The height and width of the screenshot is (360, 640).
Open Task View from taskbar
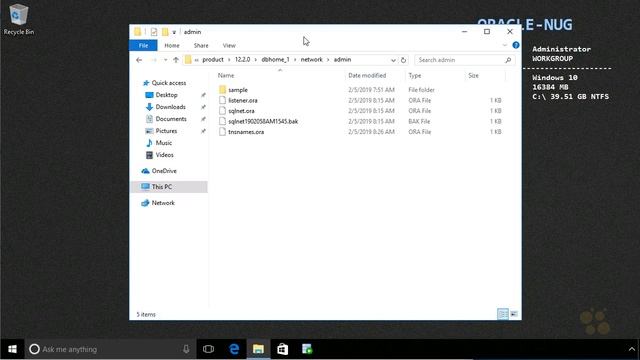tap(209, 349)
